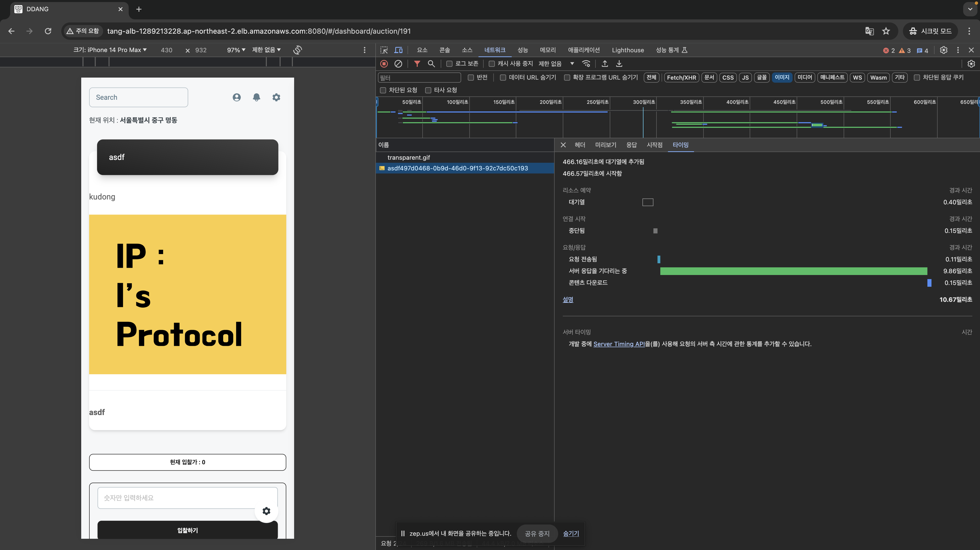Click the bid amount input field

188,498
